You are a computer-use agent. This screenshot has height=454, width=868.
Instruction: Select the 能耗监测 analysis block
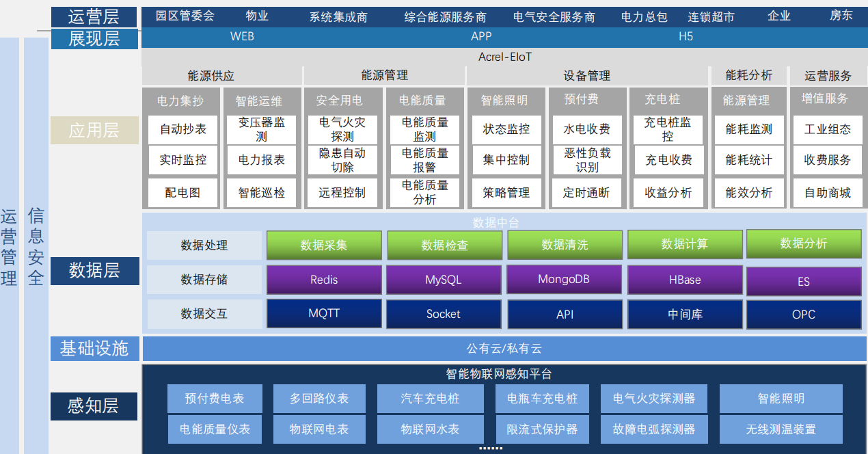(x=748, y=129)
